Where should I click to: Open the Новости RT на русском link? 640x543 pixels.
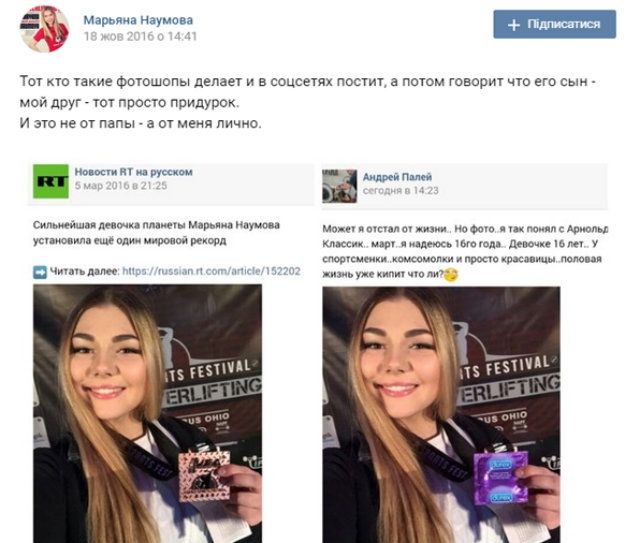pyautogui.click(x=133, y=172)
